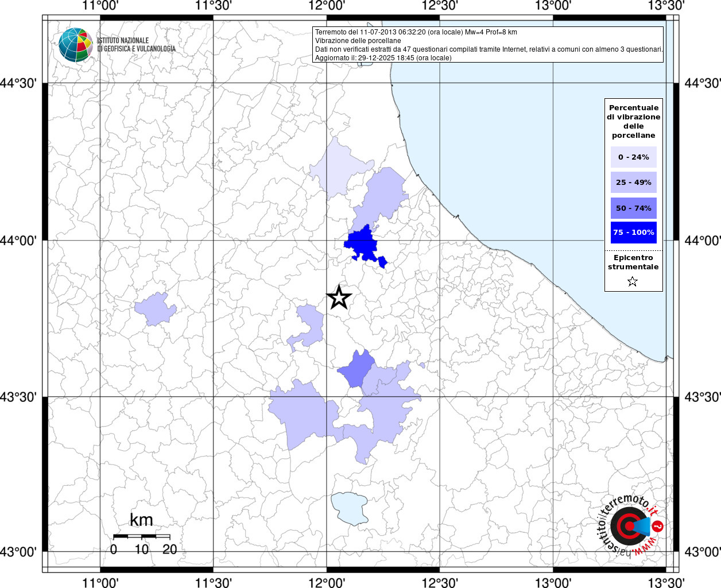
Task: Click the INGV globe logo
Action: [76, 45]
